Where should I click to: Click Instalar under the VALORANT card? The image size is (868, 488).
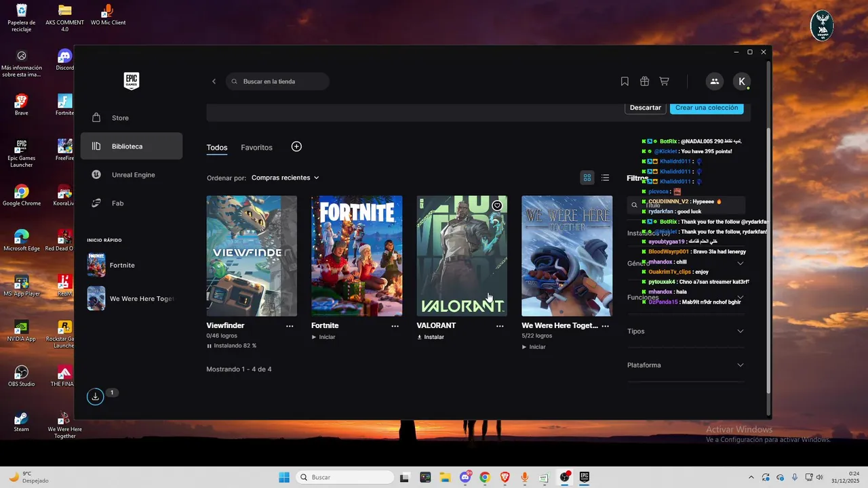click(431, 337)
